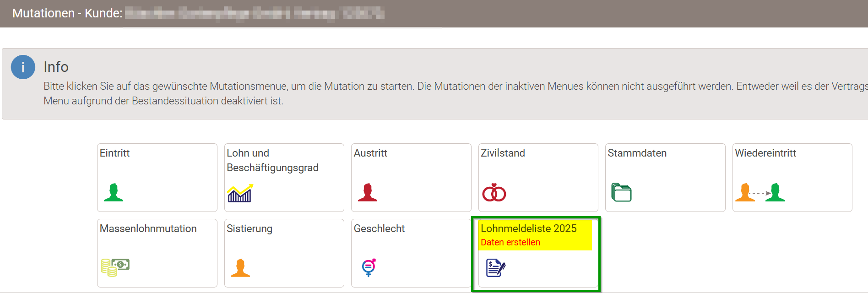The image size is (868, 293).
Task: Click the orange-to-green persons Wiedereintritt icon
Action: click(760, 192)
